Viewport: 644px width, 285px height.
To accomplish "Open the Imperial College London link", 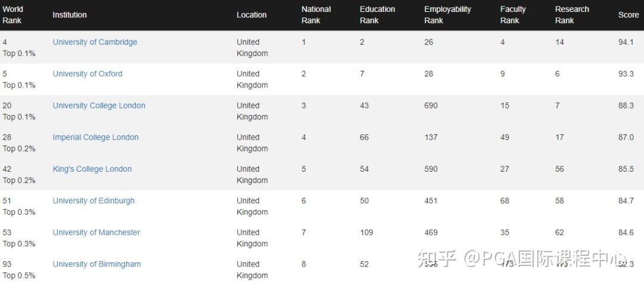I will [95, 137].
